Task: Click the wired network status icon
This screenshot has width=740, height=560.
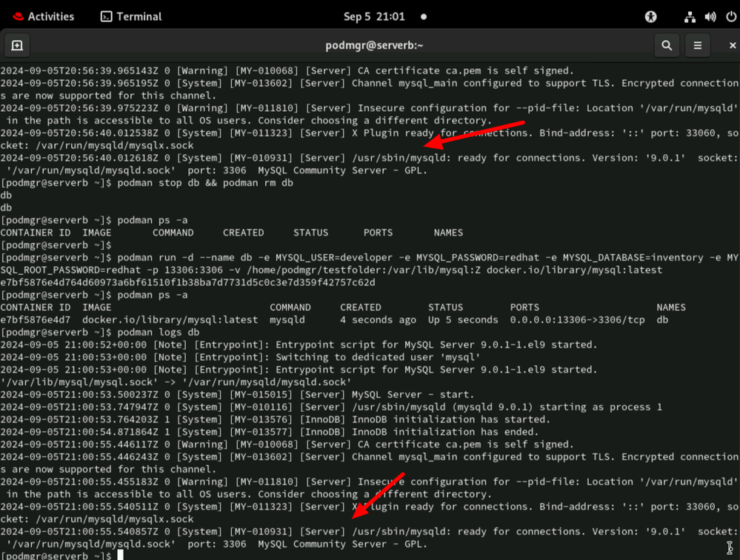Action: 690,16
